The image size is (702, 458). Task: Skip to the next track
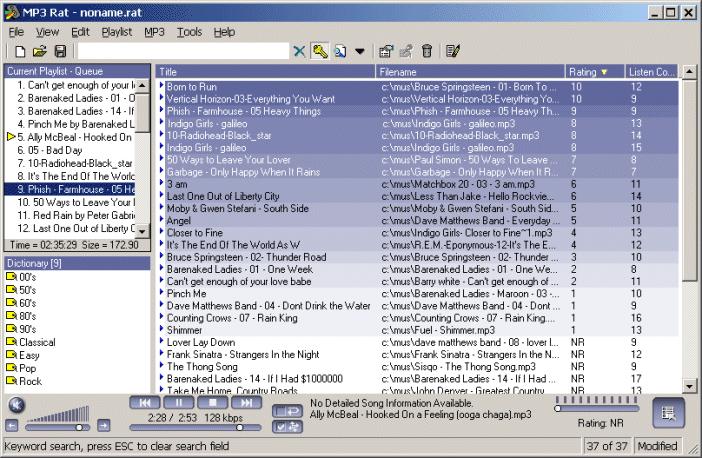click(x=247, y=403)
